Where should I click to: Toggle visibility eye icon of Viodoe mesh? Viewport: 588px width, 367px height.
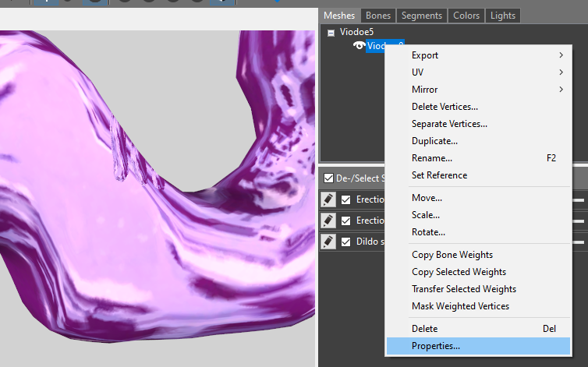pyautogui.click(x=359, y=46)
